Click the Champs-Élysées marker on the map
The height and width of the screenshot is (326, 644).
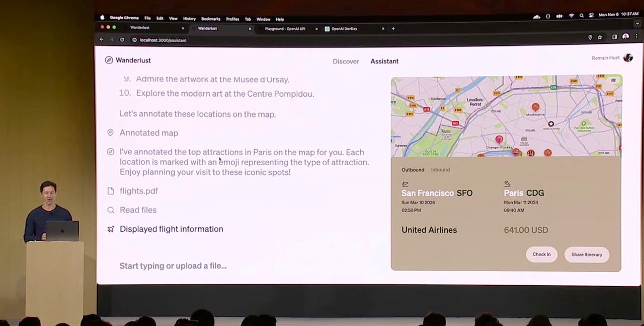[499, 139]
